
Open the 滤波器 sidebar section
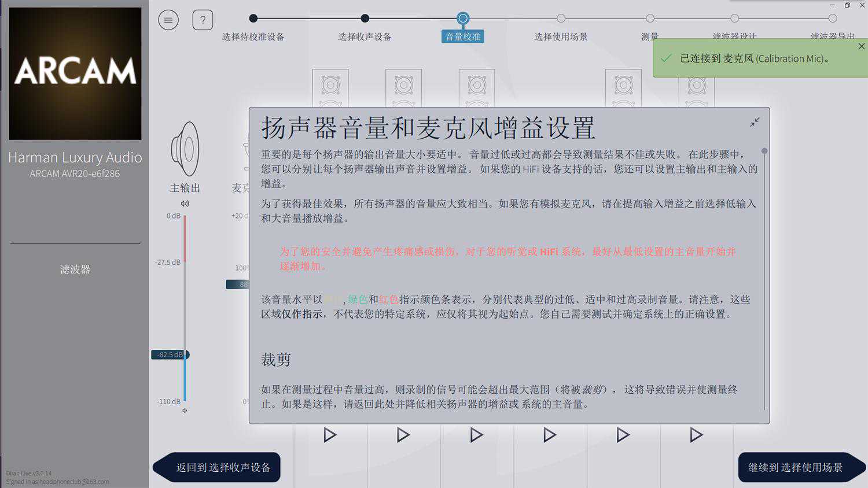pyautogui.click(x=75, y=269)
